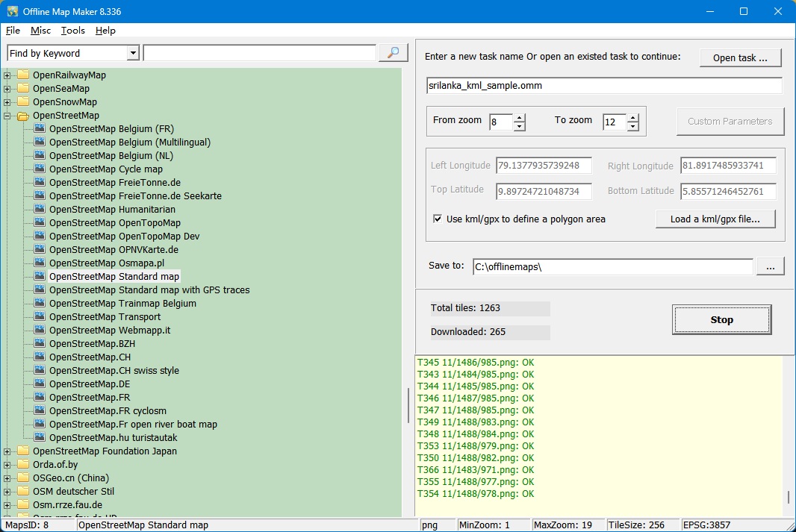Click the Custom Parameters button
Viewport: 796px width, 532px height.
[730, 121]
